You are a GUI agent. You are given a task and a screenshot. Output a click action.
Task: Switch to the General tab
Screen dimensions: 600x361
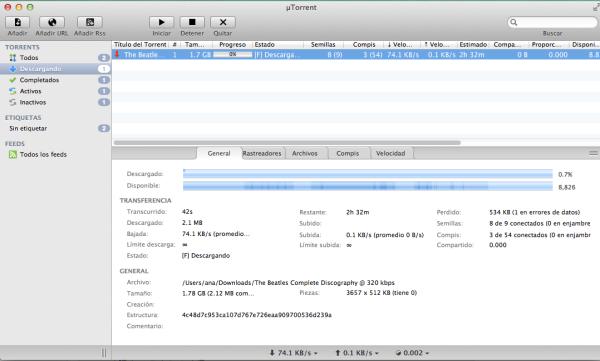tap(219, 153)
